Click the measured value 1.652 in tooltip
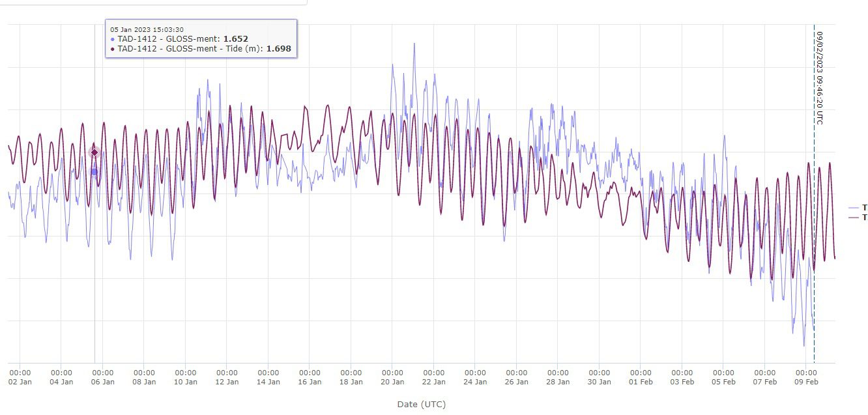Image resolution: width=868 pixels, height=415 pixels. [x=235, y=39]
